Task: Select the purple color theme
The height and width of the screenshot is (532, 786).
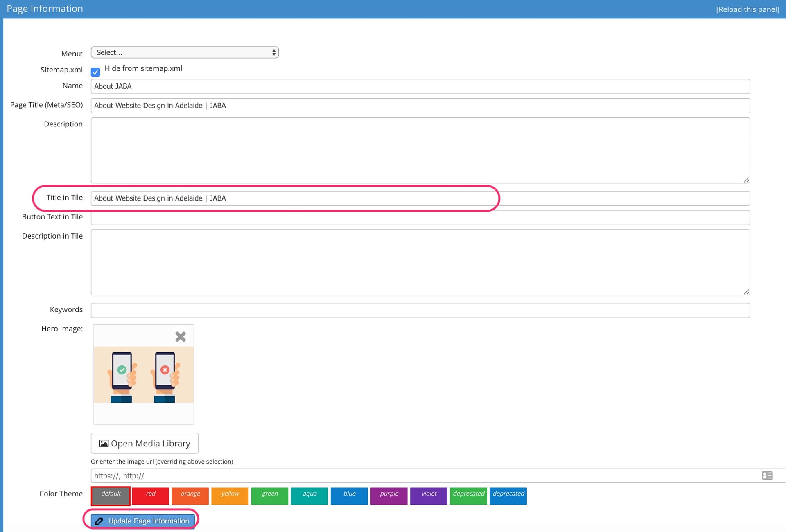Action: point(389,496)
